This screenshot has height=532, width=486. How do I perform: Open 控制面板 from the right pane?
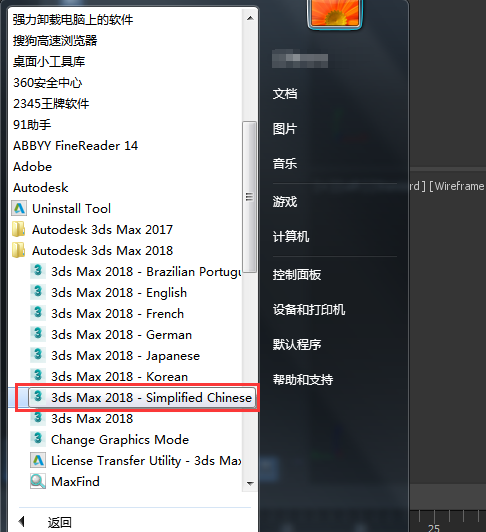tap(297, 274)
